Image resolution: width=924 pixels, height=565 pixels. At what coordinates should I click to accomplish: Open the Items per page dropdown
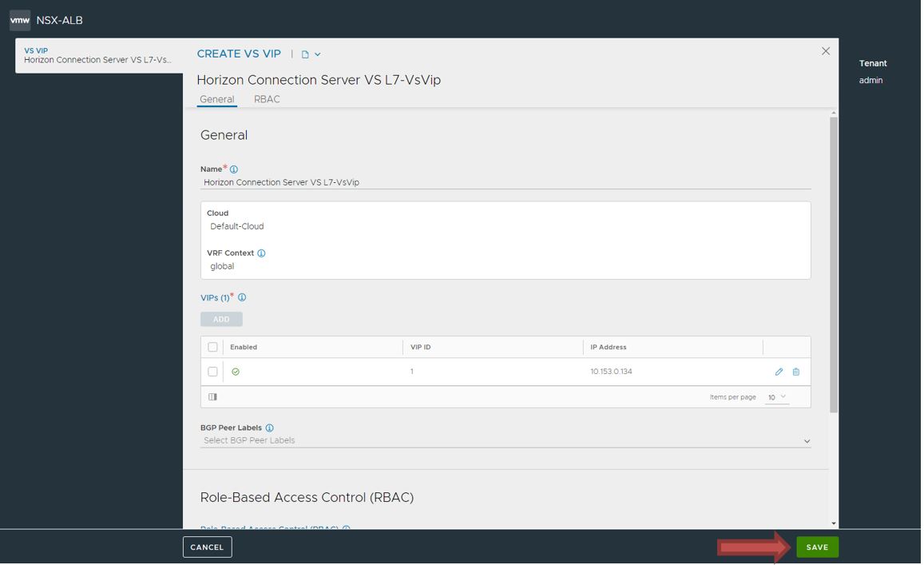click(777, 397)
